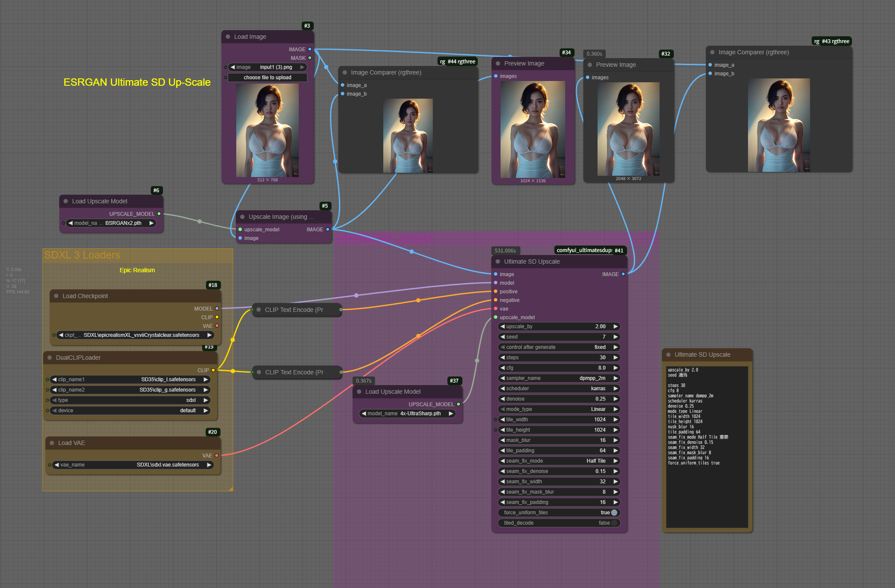Click collapse dot on Ultimate SD Upscale node
This screenshot has height=588, width=895.
498,261
